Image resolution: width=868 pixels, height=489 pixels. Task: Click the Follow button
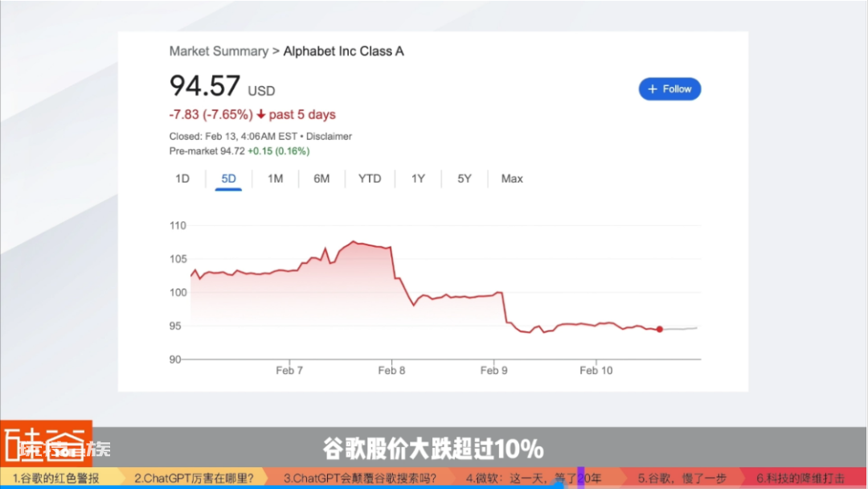pos(669,89)
